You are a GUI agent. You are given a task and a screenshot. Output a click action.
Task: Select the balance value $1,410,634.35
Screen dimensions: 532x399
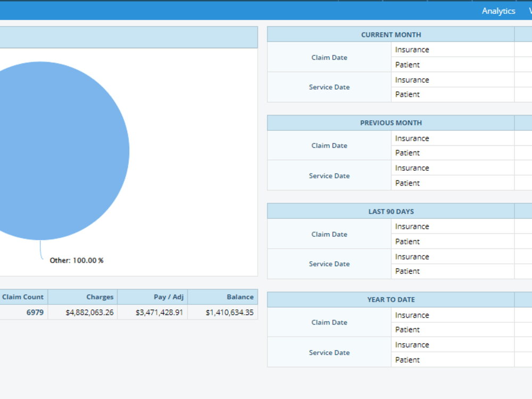click(x=230, y=312)
